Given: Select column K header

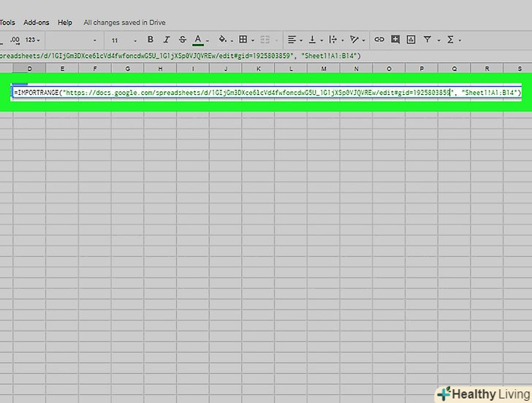Looking at the screenshot, I should point(258,69).
